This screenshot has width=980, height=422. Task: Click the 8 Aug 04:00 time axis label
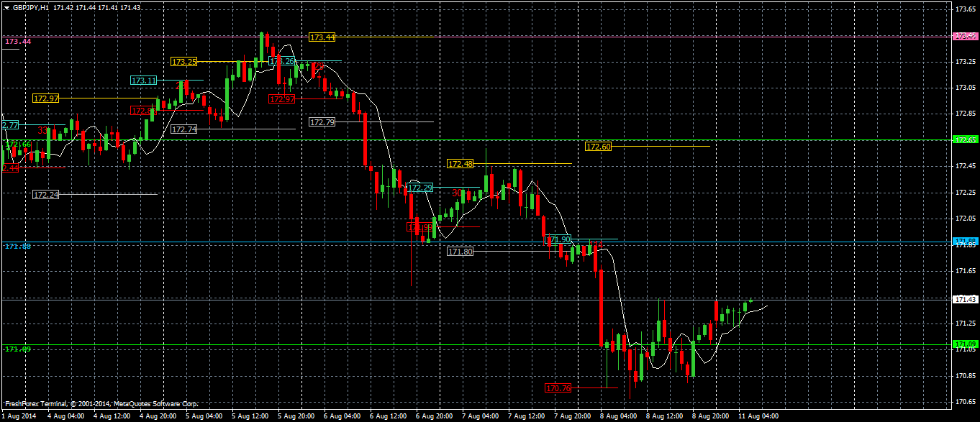point(620,416)
